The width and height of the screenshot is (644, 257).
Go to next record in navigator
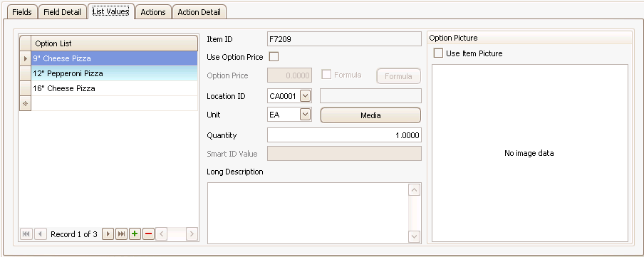click(x=108, y=234)
